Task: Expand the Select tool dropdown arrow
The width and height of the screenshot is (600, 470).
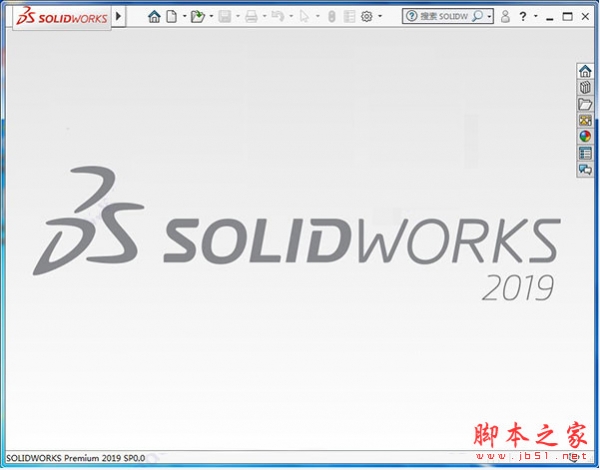Action: pyautogui.click(x=318, y=16)
